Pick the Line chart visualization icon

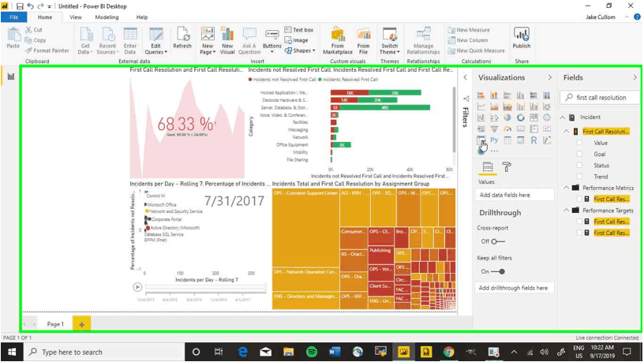481,106
